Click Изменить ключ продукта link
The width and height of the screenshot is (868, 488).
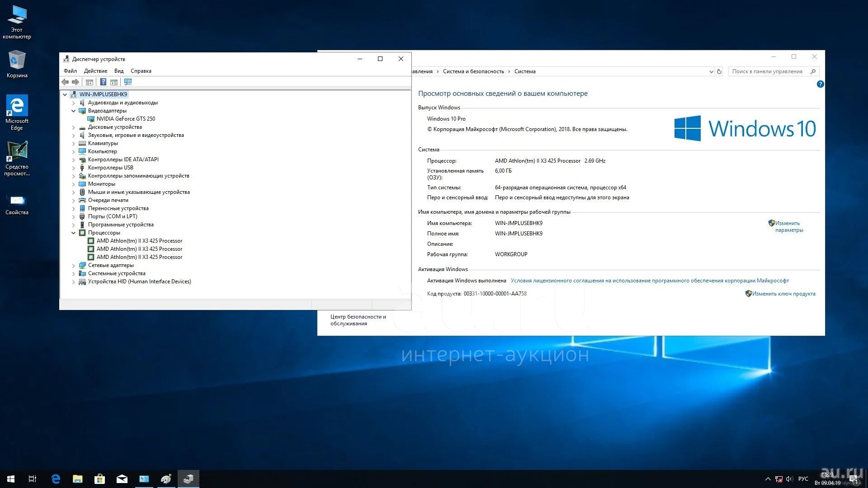tap(783, 294)
